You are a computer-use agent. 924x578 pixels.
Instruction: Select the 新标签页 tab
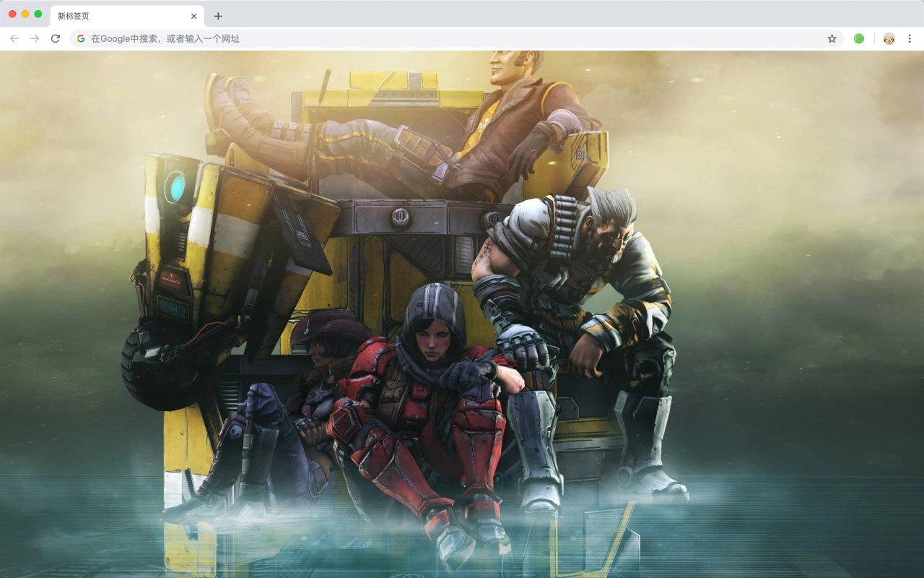127,16
